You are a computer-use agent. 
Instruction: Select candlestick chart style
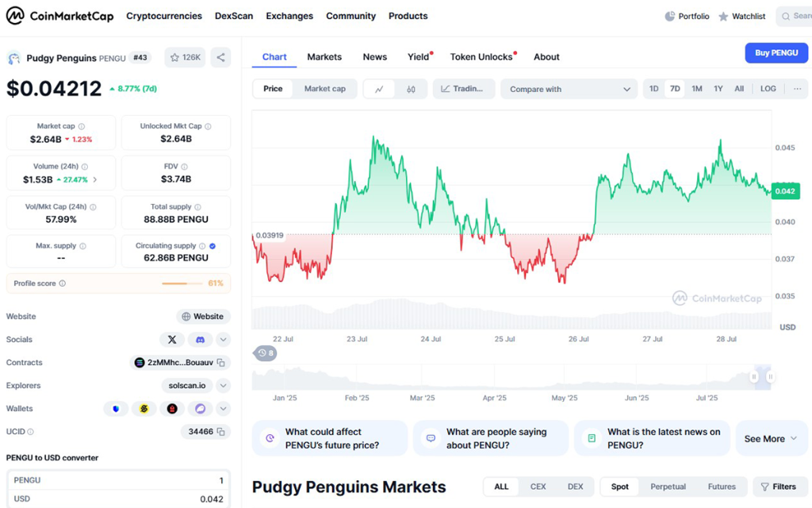click(x=411, y=89)
